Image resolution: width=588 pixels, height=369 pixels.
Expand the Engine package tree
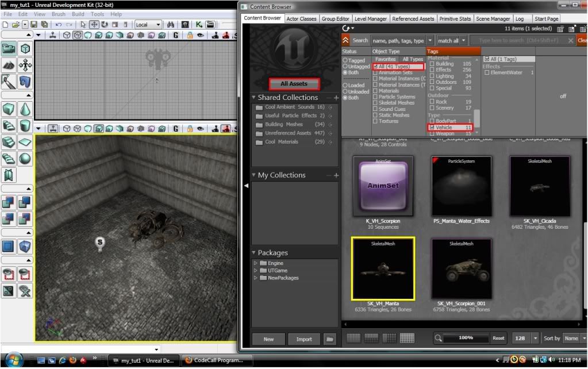256,263
